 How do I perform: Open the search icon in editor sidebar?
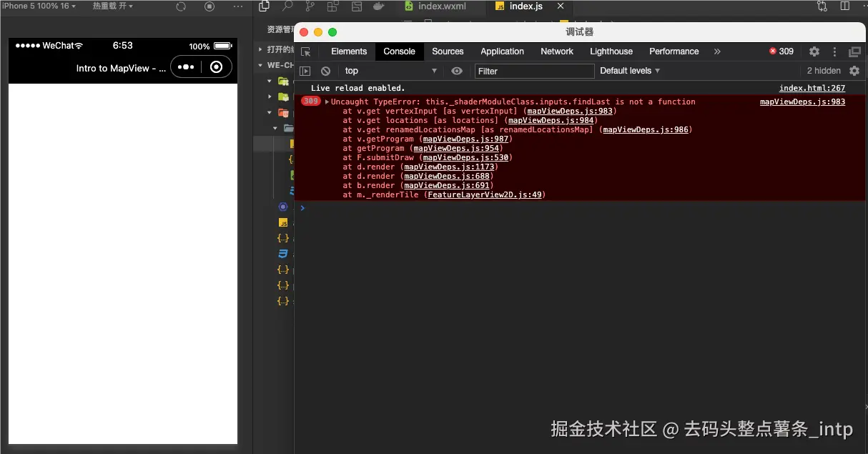click(x=287, y=6)
